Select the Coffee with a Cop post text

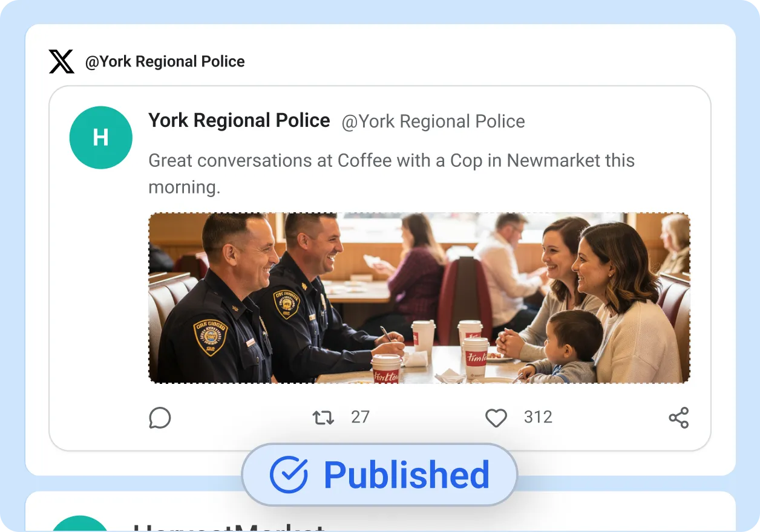pos(391,174)
